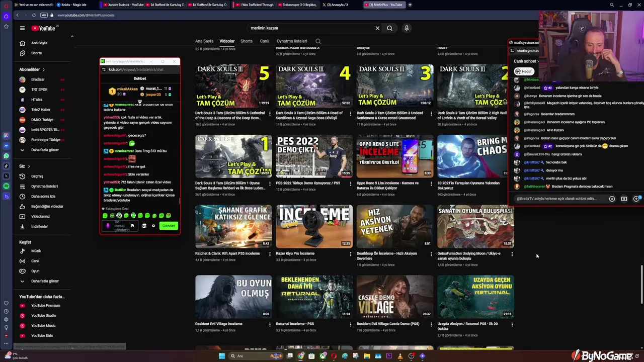This screenshot has height=362, width=644.
Task: Play Deathloop Ön İnceleme thumbnail
Action: click(x=395, y=226)
